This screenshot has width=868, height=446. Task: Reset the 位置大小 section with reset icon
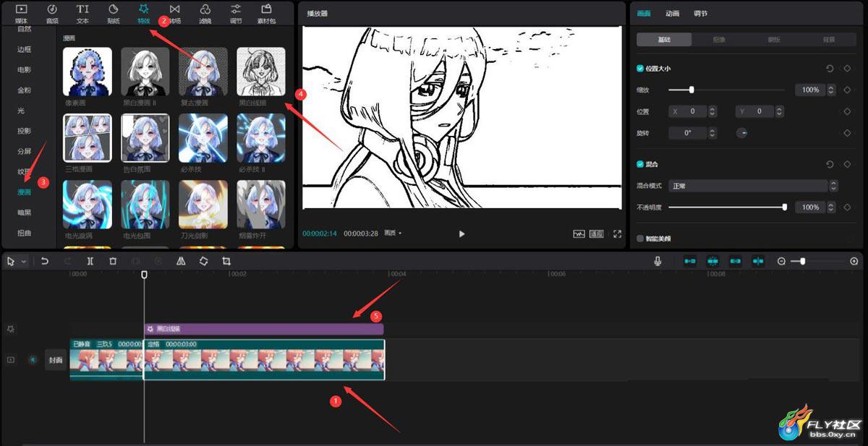830,68
